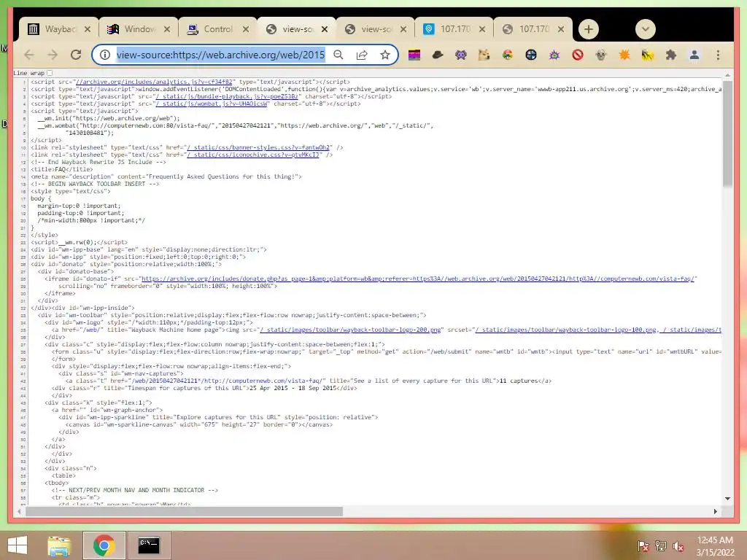Close the Control tab
Viewport: 747px width, 560px height.
pyautogui.click(x=245, y=29)
